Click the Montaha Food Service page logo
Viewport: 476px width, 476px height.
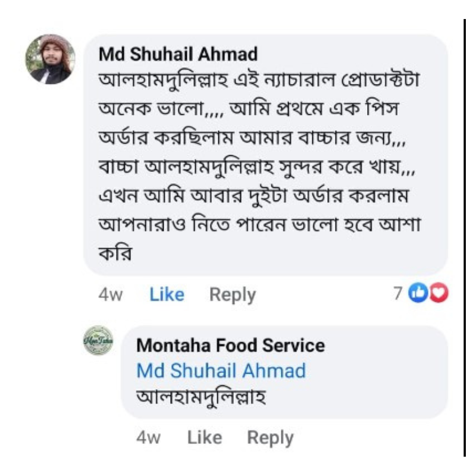click(x=98, y=341)
